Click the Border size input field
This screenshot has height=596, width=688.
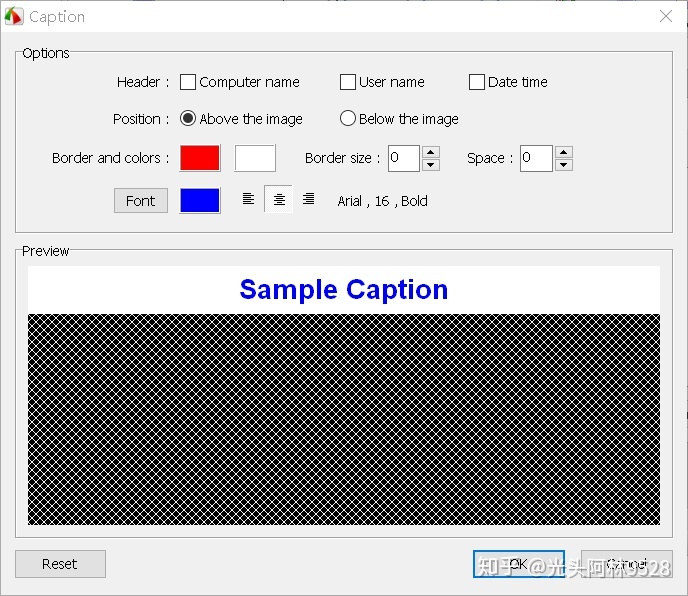404,158
